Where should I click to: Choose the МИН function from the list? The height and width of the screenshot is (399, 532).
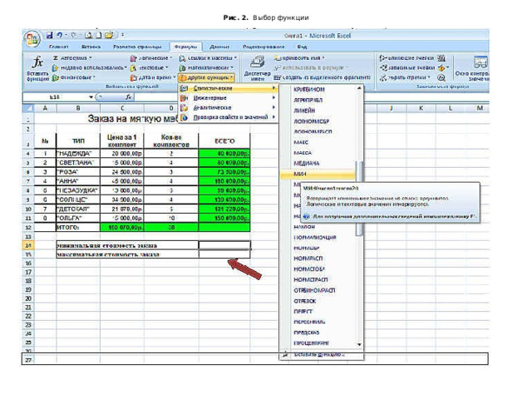coord(318,174)
